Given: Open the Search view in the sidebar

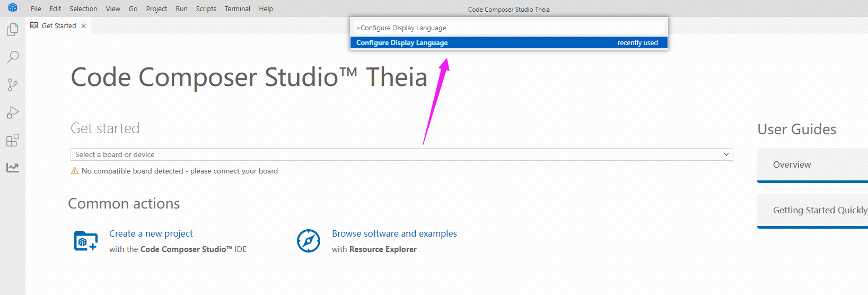Looking at the screenshot, I should pos(13,57).
